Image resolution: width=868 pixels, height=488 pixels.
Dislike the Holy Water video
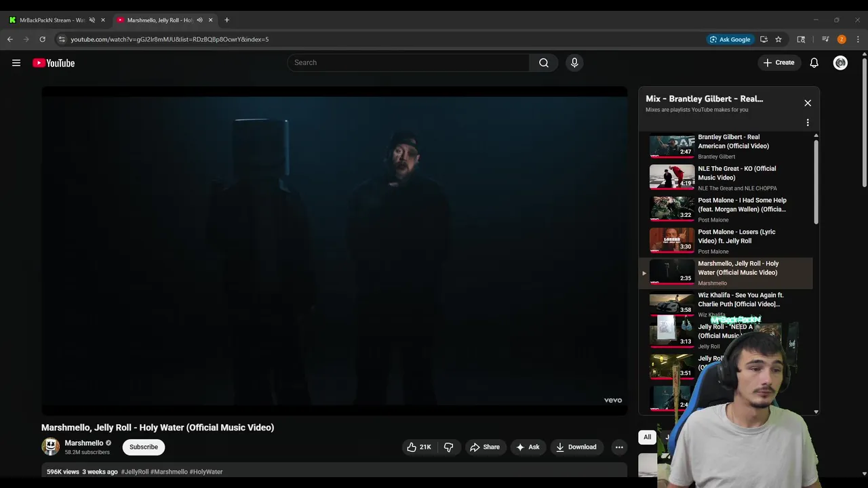pyautogui.click(x=448, y=447)
